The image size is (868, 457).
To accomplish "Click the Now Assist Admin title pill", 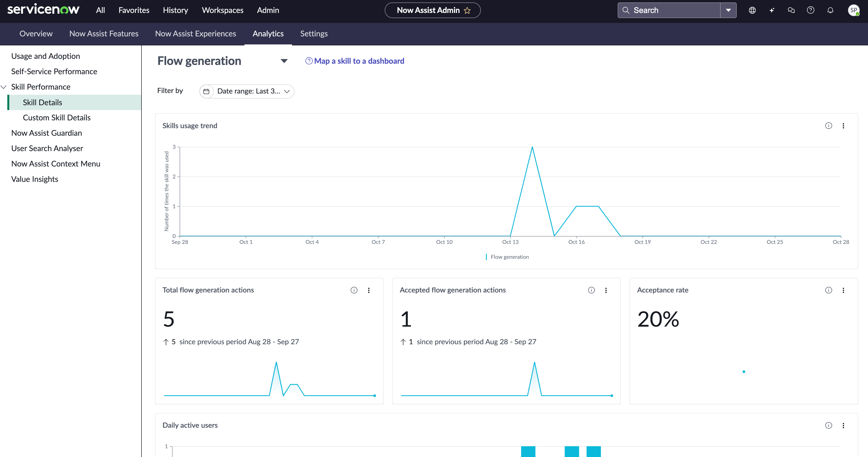I will (x=433, y=10).
